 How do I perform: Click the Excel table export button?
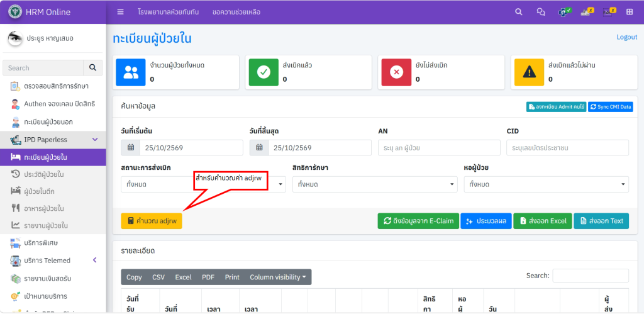183,277
